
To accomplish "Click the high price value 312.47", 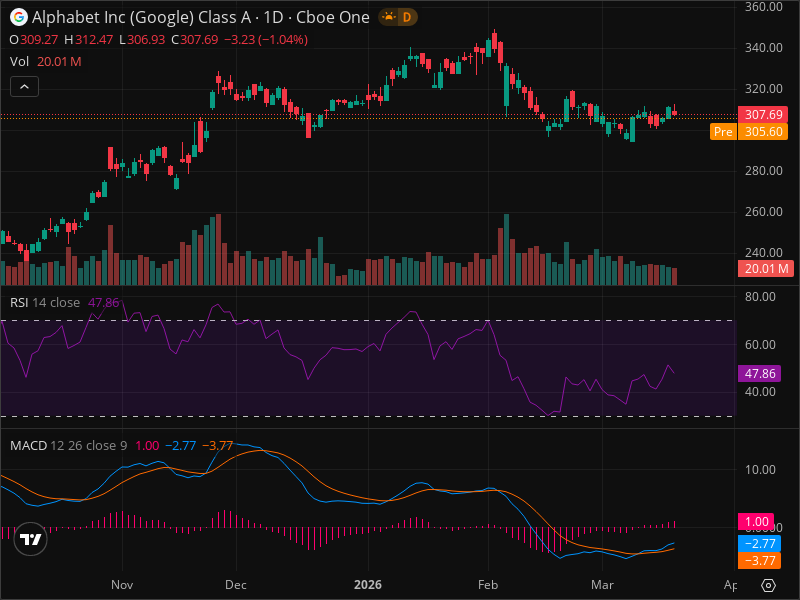I will (94, 40).
